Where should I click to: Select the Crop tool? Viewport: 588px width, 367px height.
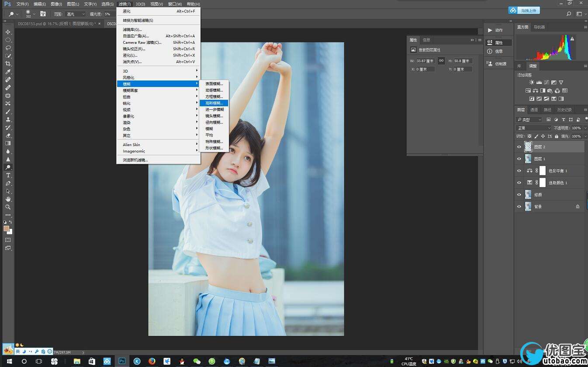tap(8, 64)
